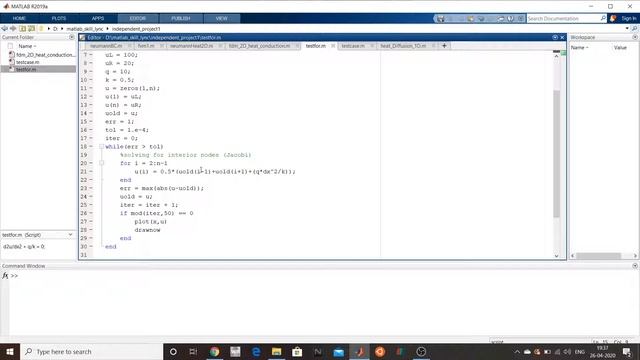The width and height of the screenshot is (640, 360).
Task: Open the PLOTS ribbon tab
Action: pos(59,18)
